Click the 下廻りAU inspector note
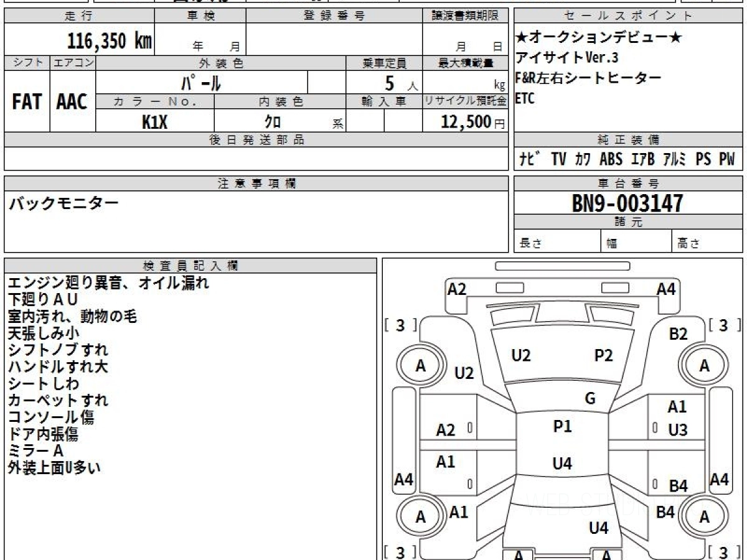The width and height of the screenshot is (747, 560). pos(43,300)
